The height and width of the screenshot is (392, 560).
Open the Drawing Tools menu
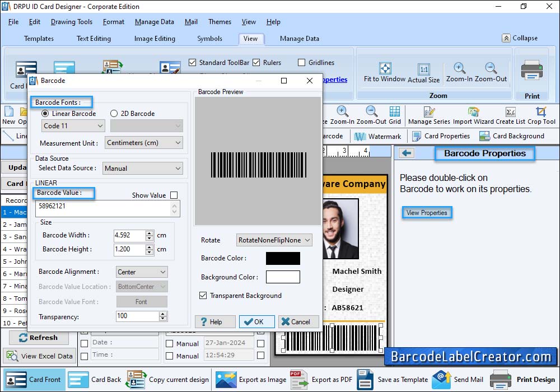(x=72, y=22)
